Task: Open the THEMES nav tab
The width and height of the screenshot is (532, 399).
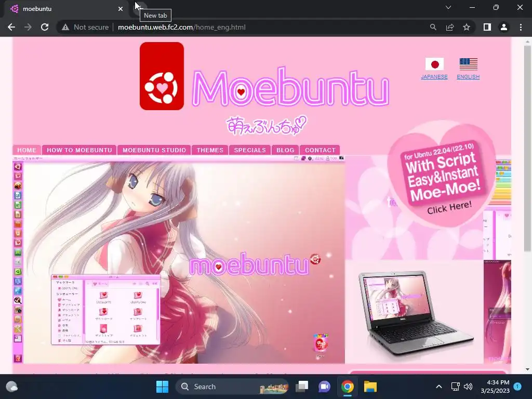Action: click(x=210, y=150)
